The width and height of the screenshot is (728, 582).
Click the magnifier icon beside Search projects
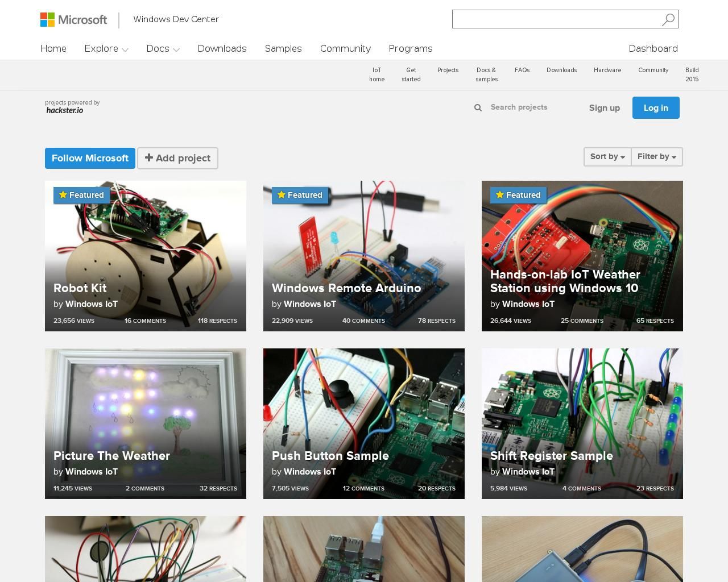click(x=478, y=107)
